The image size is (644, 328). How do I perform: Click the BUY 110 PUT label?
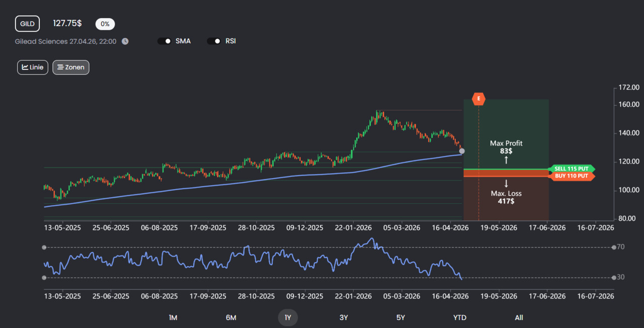pyautogui.click(x=572, y=176)
